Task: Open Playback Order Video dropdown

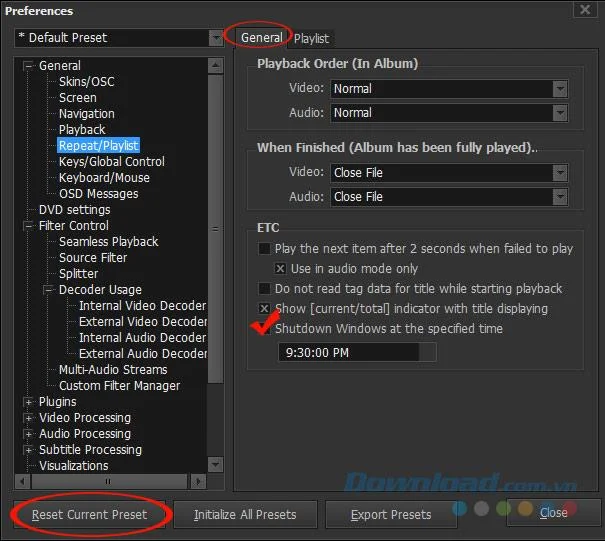Action: coord(449,89)
